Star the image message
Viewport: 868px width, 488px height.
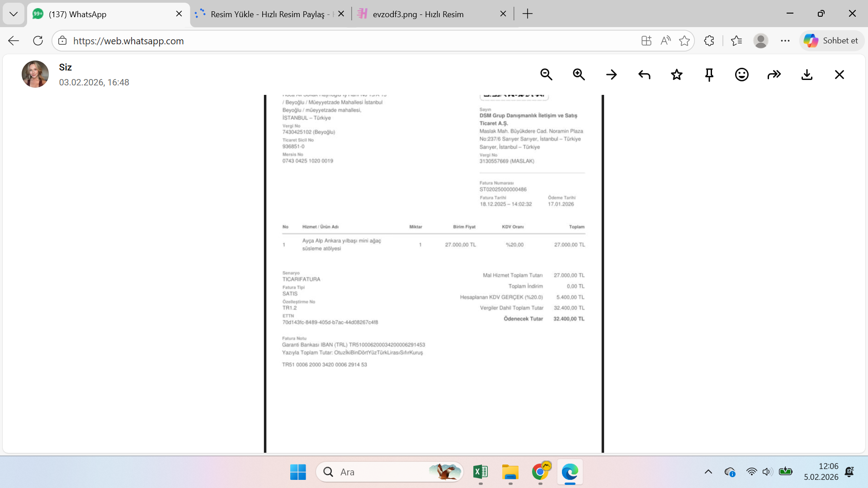click(677, 75)
